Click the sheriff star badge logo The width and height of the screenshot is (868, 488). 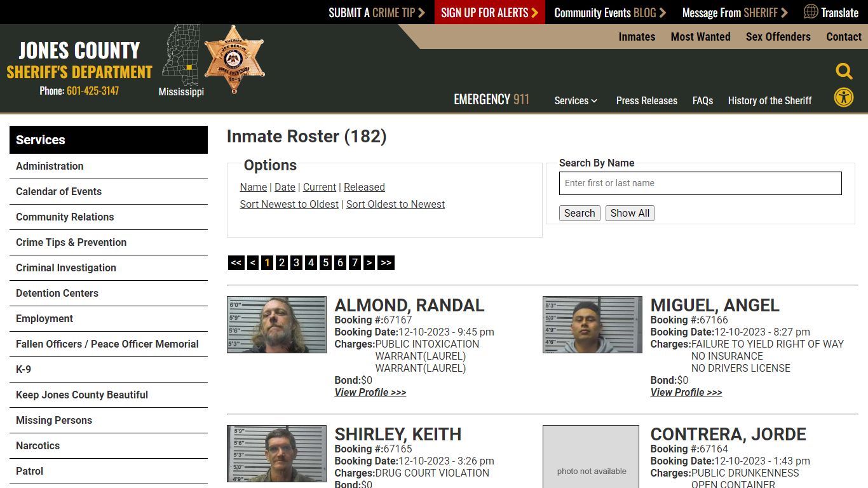[234, 60]
